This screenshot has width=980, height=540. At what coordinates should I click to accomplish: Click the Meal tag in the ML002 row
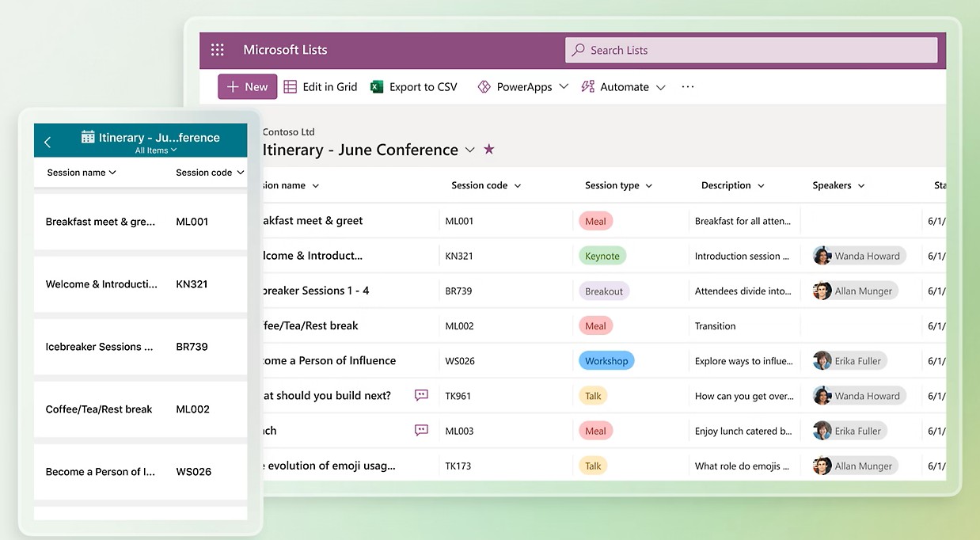595,325
